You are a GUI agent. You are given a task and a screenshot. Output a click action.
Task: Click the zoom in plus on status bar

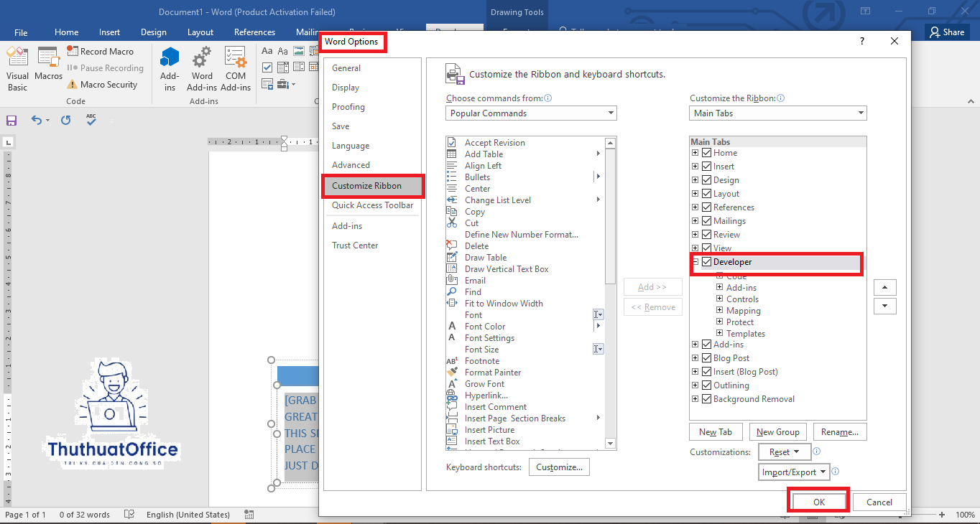943,515
